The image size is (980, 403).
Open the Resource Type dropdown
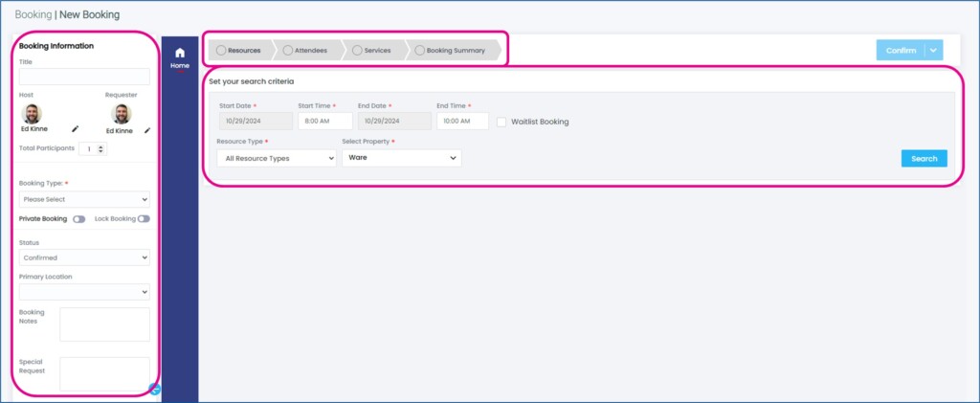pyautogui.click(x=277, y=159)
